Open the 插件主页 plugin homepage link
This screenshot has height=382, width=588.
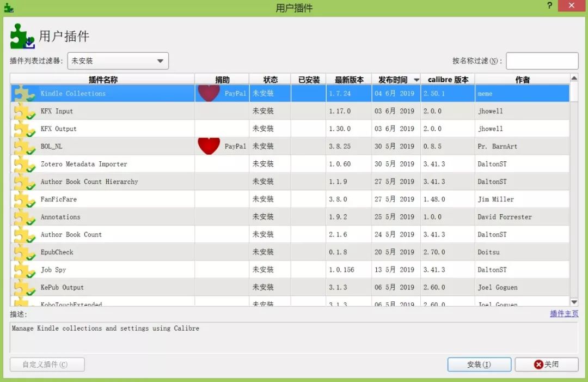(x=564, y=314)
